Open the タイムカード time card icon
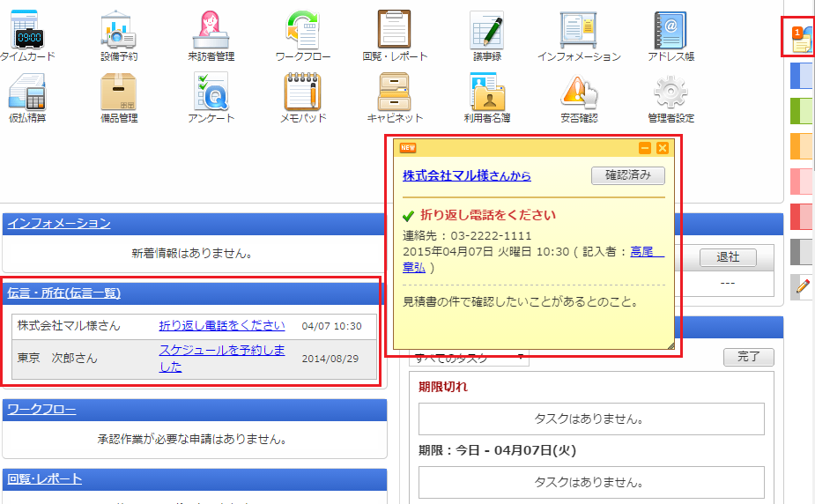This screenshot has height=504, width=815. (x=27, y=32)
